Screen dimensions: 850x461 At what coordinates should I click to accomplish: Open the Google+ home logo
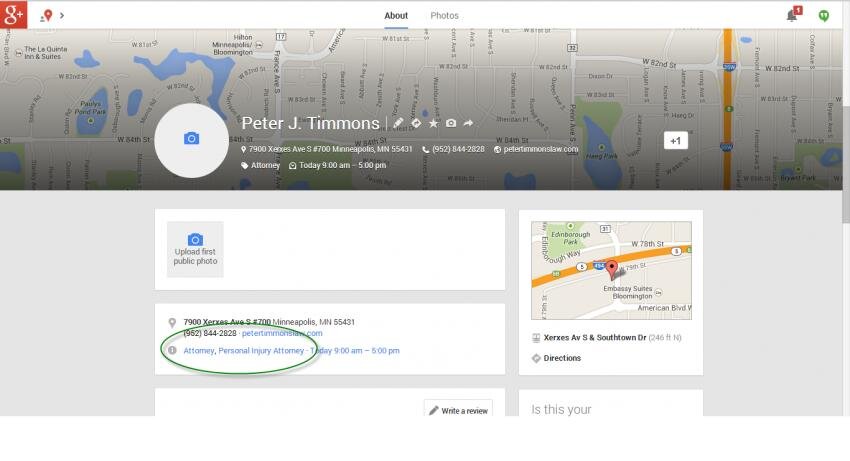13,15
